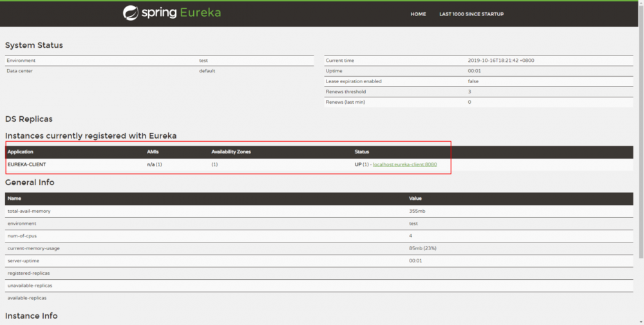Click the Instances currently registered with Eureka heading

(91, 135)
